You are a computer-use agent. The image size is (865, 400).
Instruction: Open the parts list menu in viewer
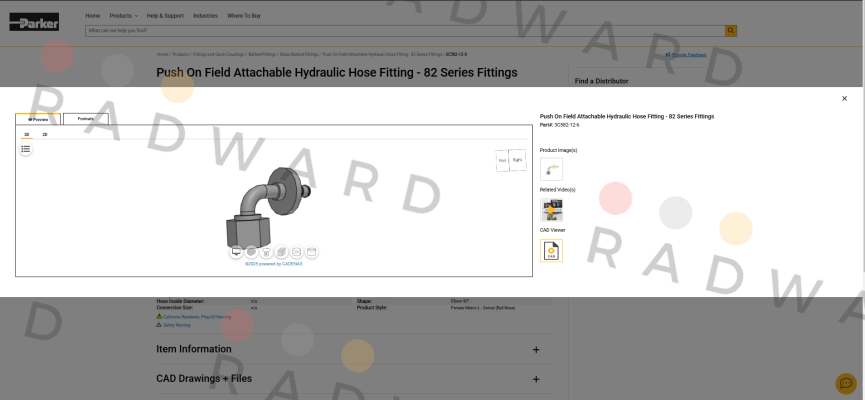[25, 149]
